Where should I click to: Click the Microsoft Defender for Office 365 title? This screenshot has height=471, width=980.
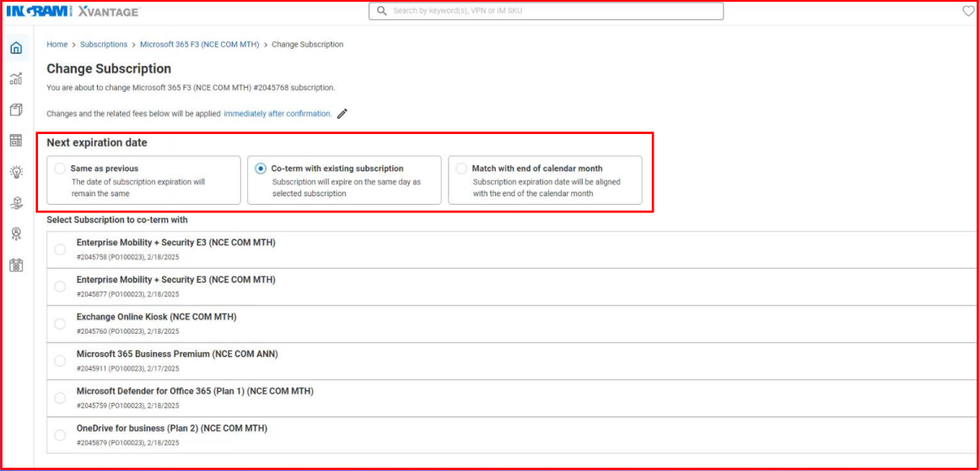(195, 391)
